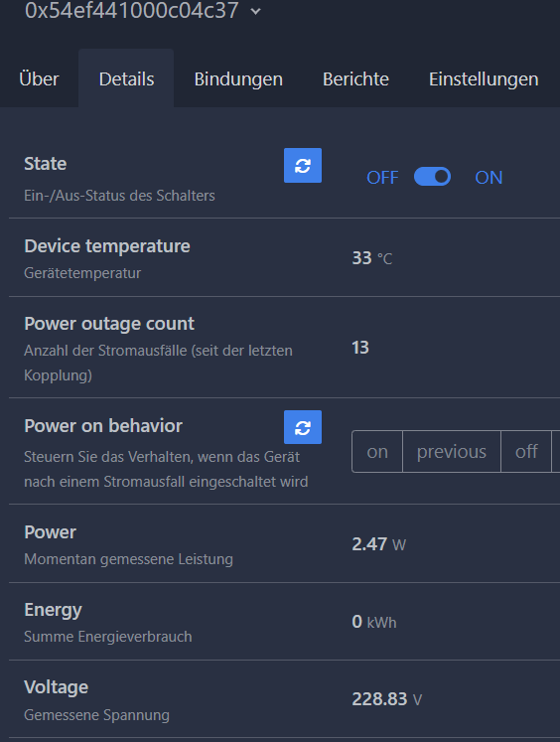Image resolution: width=560 pixels, height=742 pixels.
Task: Open the Bindungen tab
Action: 238,79
